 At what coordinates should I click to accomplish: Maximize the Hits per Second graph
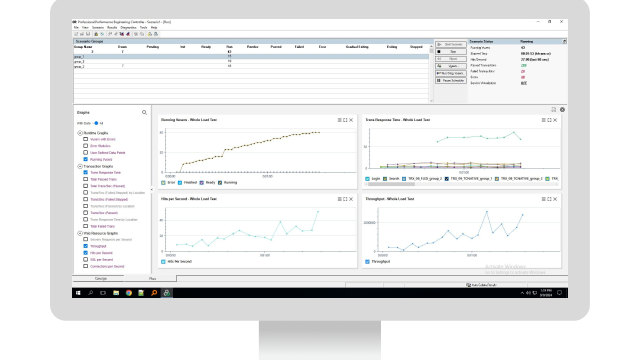click(345, 199)
